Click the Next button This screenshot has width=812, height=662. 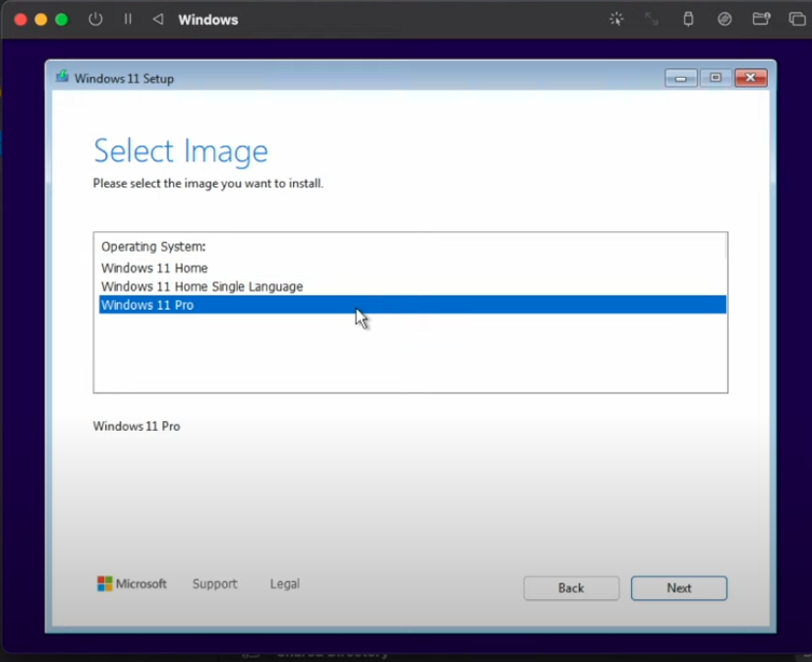click(679, 588)
